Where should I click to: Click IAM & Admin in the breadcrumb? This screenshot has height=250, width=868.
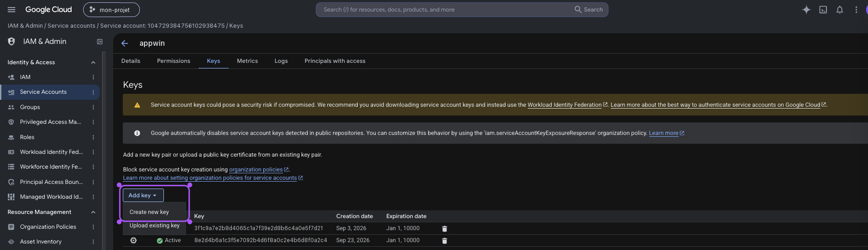click(25, 26)
